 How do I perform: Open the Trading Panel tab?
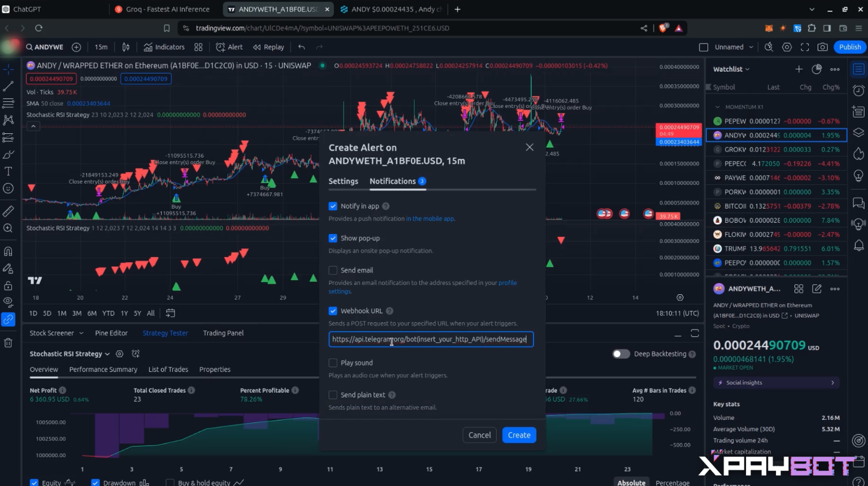223,333
